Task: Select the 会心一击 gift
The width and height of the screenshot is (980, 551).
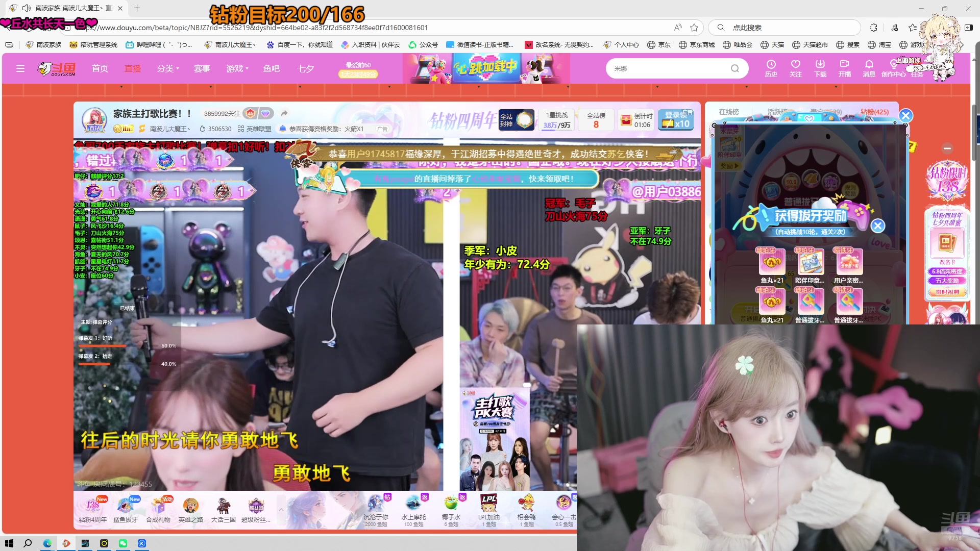Action: [x=563, y=510]
